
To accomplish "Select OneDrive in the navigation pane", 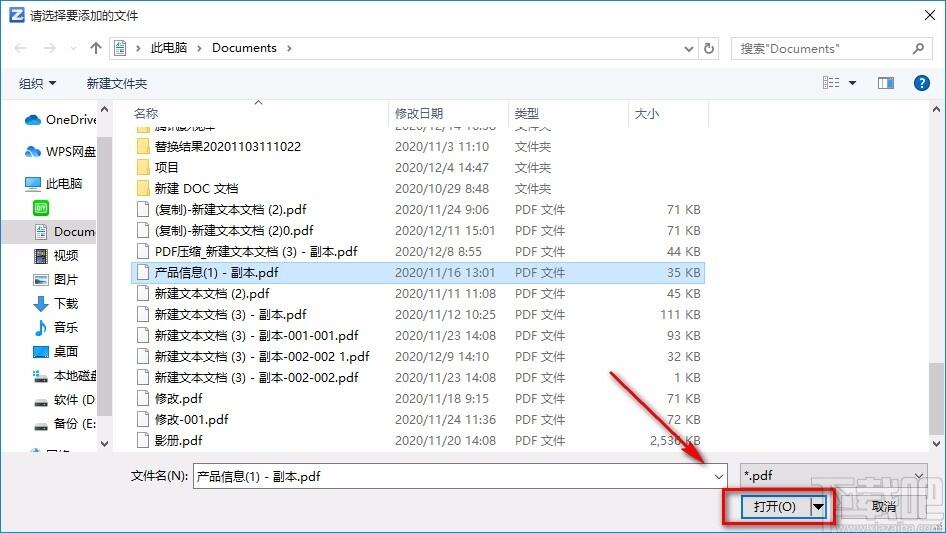I will [60, 120].
